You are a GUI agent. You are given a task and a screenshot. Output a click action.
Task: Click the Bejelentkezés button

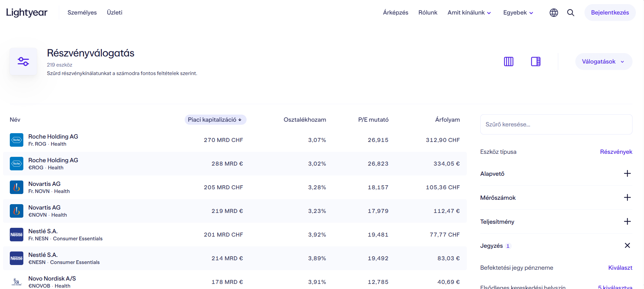click(610, 13)
